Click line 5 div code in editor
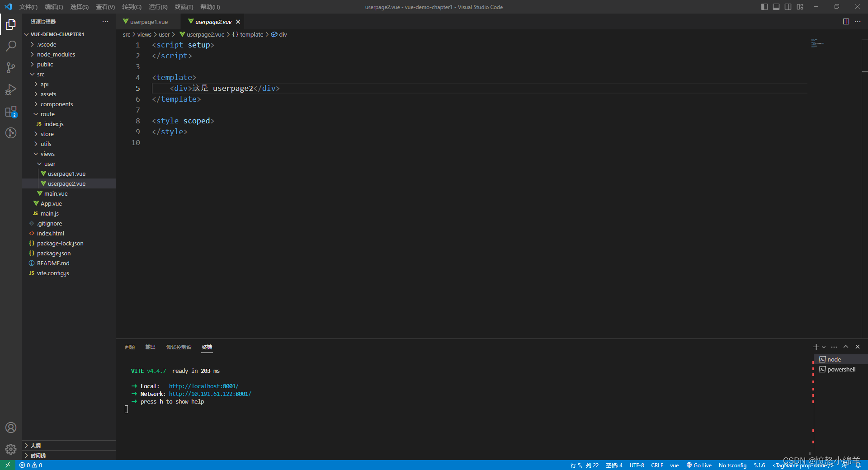The width and height of the screenshot is (868, 470). click(x=225, y=88)
